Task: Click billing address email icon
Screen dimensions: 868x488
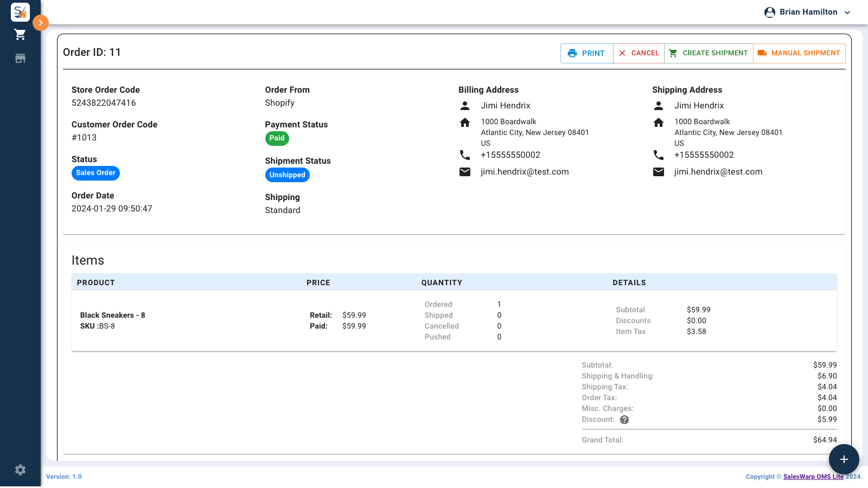Action: 465,172
